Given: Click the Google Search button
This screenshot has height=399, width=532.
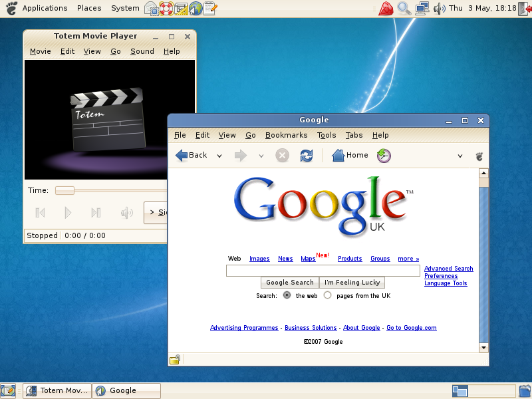Looking at the screenshot, I should [x=290, y=282].
